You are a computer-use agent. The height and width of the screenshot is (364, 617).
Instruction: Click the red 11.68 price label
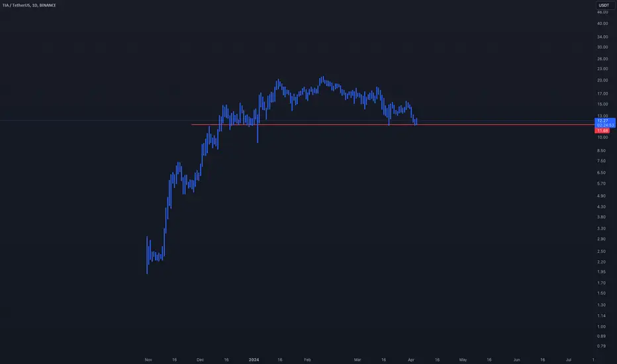(602, 130)
